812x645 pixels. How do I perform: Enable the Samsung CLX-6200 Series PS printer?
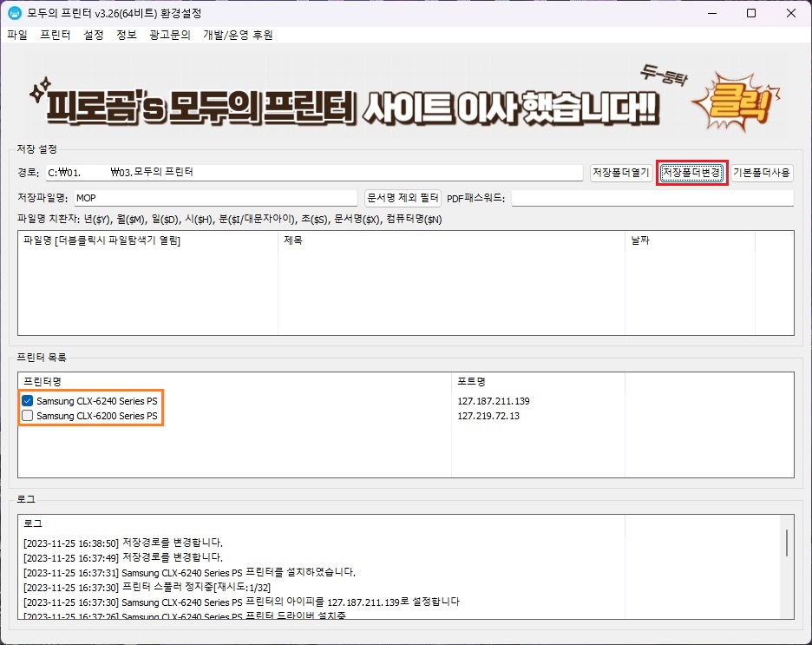27,416
